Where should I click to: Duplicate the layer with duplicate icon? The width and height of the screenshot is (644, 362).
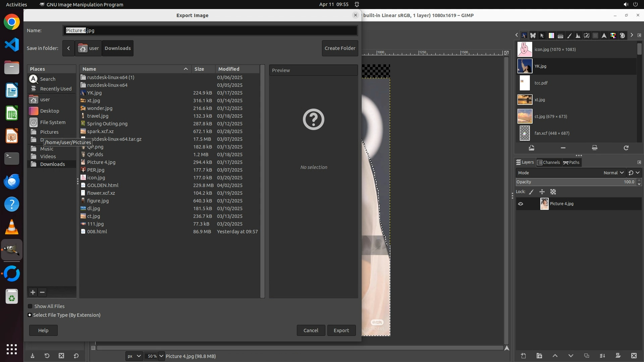point(586,356)
